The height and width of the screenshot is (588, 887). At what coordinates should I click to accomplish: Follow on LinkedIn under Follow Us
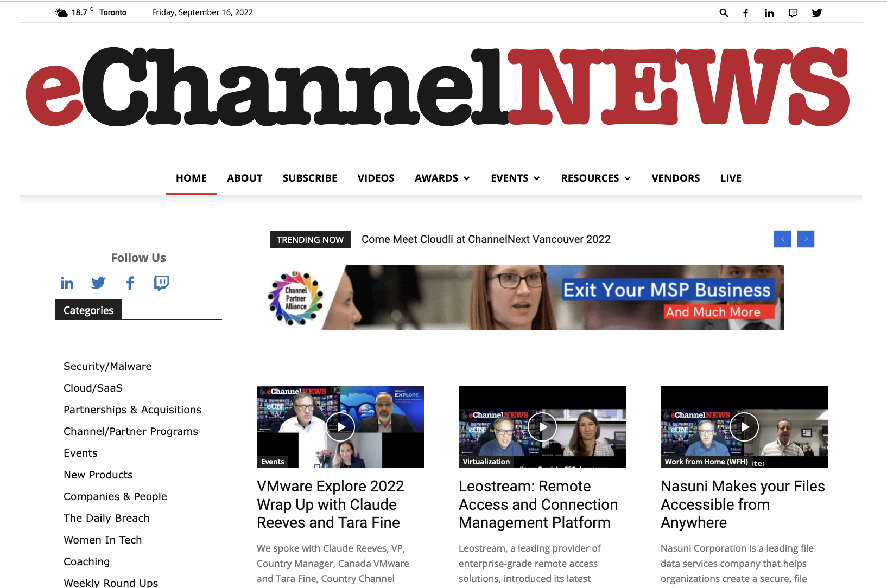[67, 283]
